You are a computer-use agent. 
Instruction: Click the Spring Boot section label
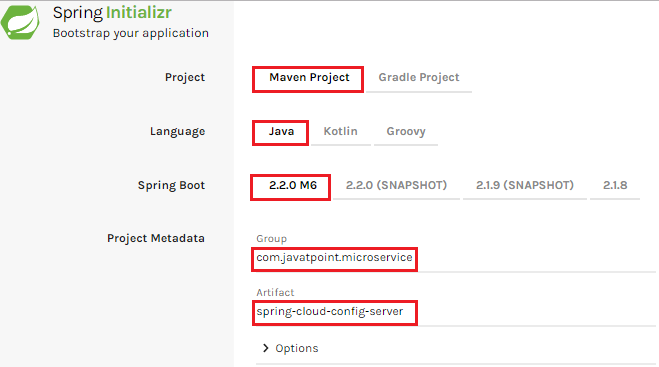pos(171,185)
